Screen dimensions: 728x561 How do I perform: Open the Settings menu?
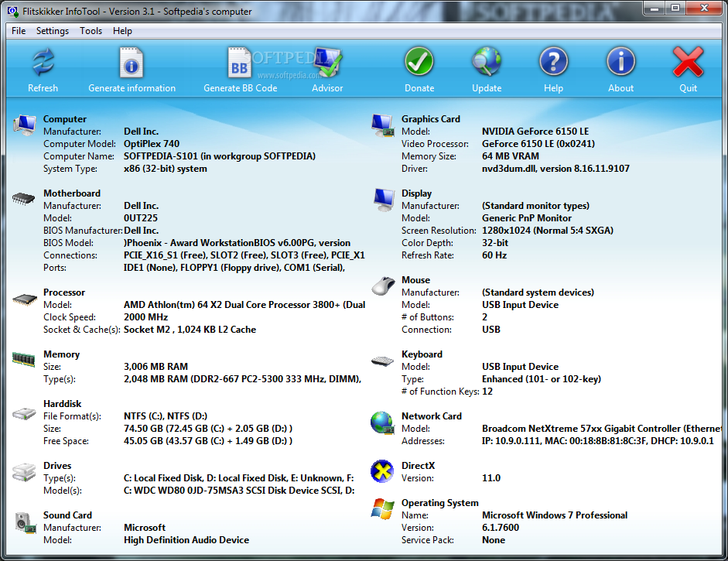53,31
